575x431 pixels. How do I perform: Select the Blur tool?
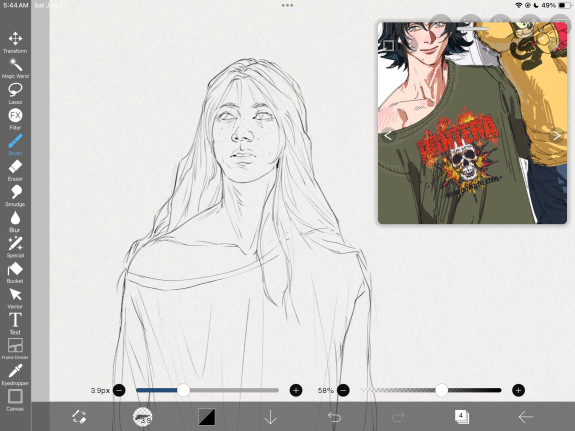(15, 222)
